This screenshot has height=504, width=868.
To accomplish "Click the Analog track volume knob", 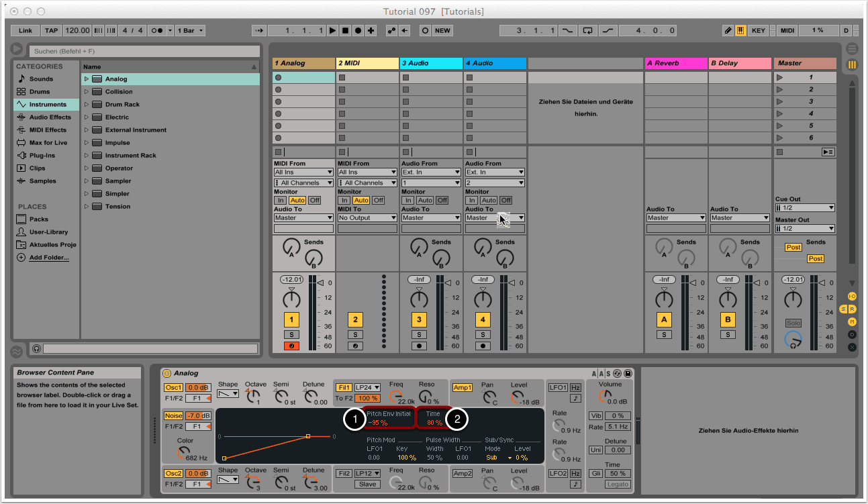I will pos(291,299).
